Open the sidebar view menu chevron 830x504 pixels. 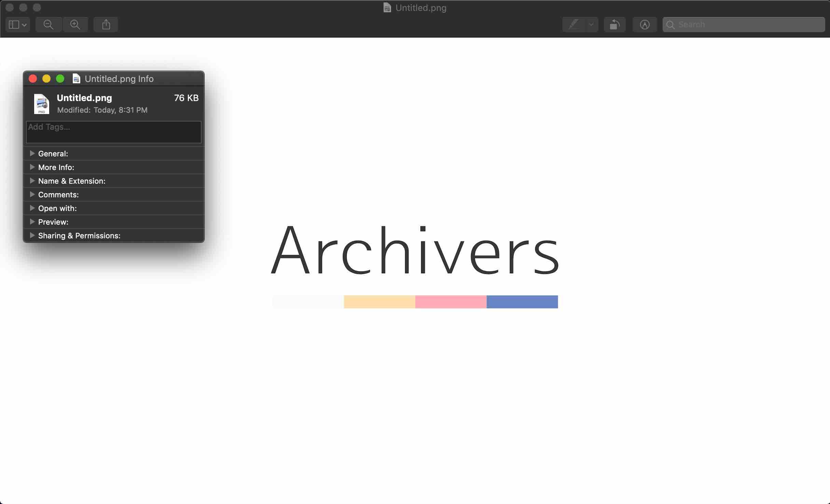[x=24, y=25]
